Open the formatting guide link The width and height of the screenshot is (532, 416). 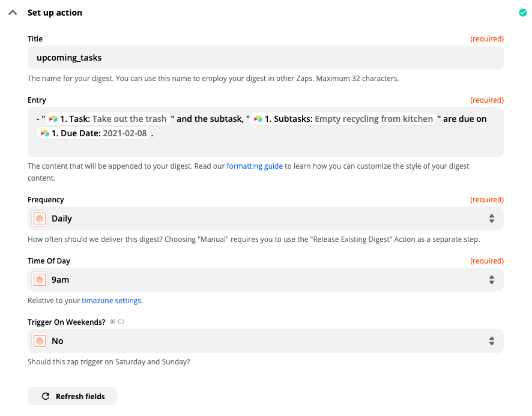(x=255, y=166)
